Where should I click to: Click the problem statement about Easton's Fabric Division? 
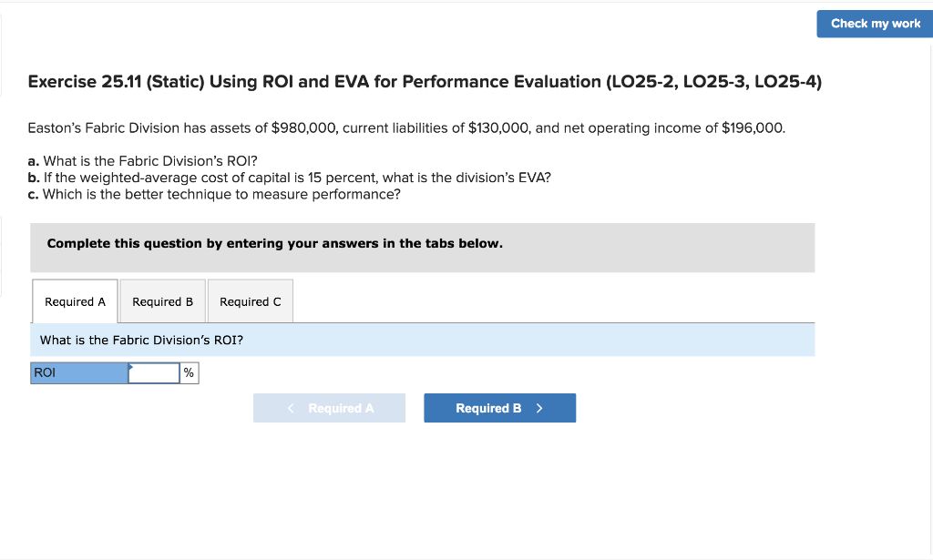point(405,127)
